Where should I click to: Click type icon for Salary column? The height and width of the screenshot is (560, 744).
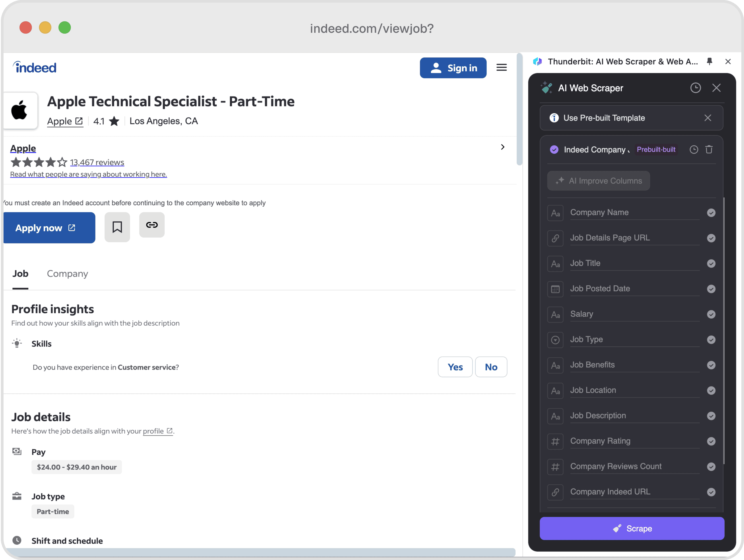tap(555, 314)
